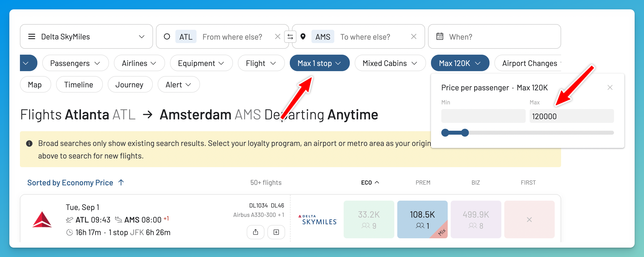
Task: Open the 'When?' date picker
Action: [494, 36]
